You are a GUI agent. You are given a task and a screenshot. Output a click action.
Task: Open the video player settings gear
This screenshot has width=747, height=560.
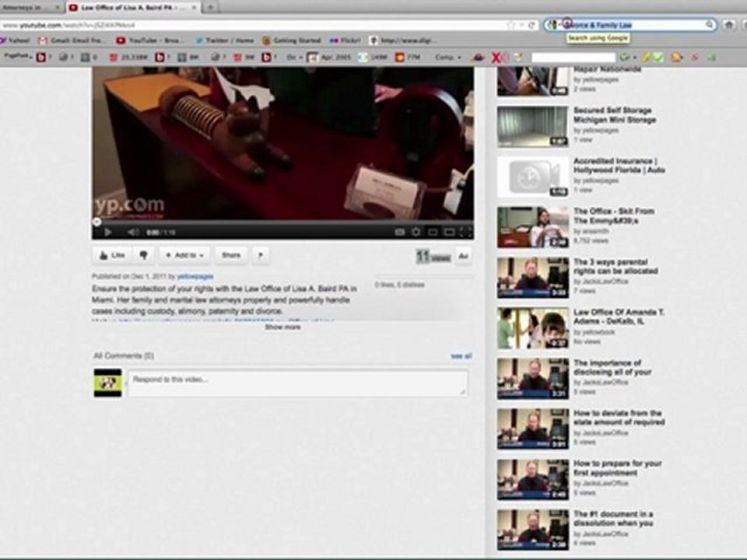416,232
